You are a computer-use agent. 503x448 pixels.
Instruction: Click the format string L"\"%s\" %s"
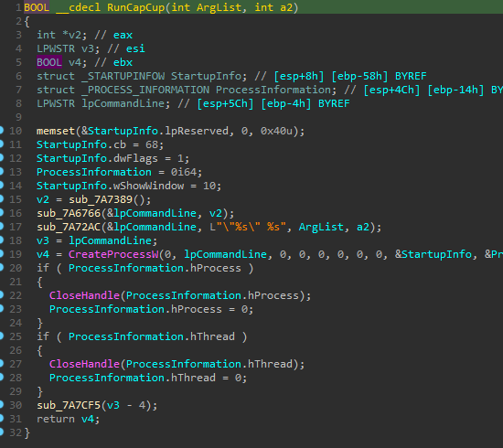click(248, 227)
